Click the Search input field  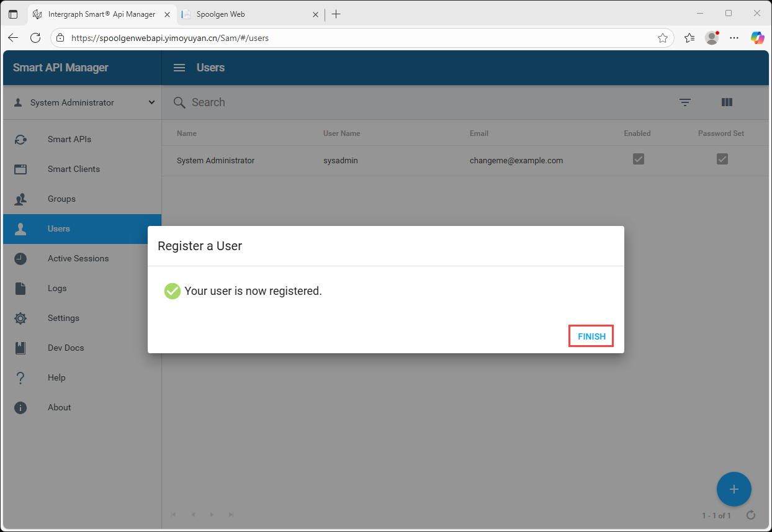(x=372, y=102)
